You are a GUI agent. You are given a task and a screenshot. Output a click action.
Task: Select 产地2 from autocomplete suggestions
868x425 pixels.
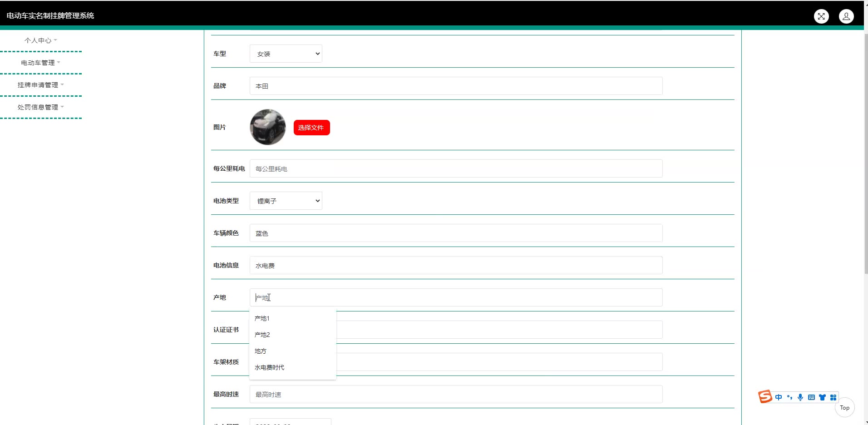click(293, 335)
